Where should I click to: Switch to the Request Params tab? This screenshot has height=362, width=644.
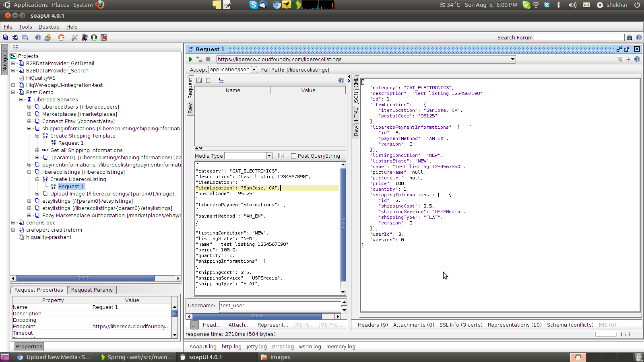[x=92, y=290]
